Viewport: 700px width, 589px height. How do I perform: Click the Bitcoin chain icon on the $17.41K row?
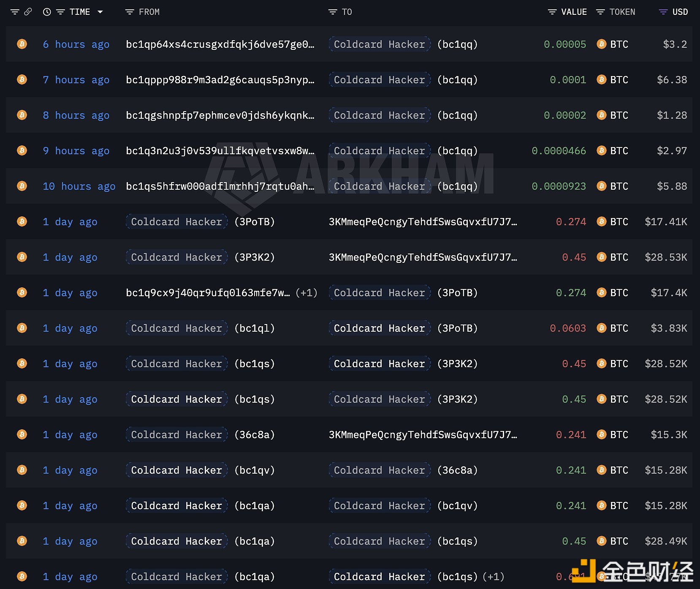pos(22,221)
